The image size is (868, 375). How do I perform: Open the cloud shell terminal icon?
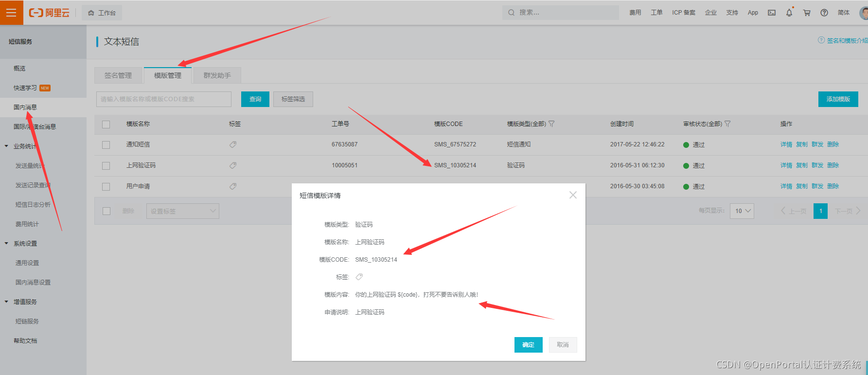[772, 13]
